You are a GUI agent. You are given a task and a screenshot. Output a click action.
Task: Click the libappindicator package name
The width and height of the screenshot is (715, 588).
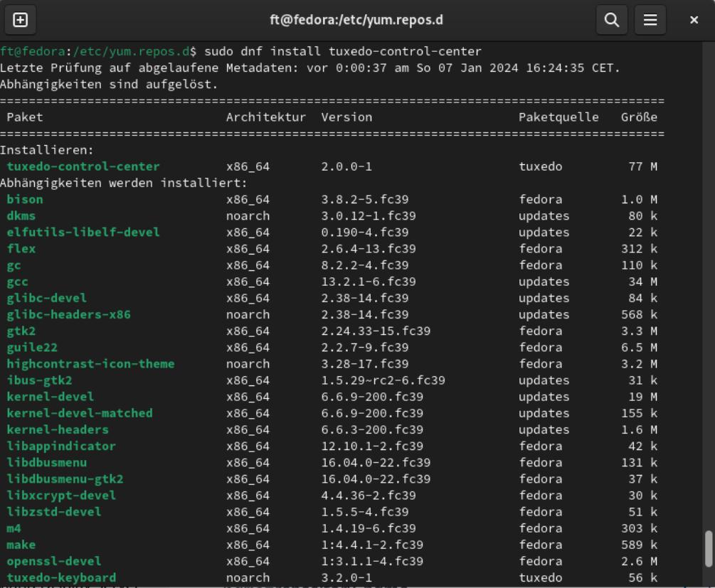[x=62, y=446]
